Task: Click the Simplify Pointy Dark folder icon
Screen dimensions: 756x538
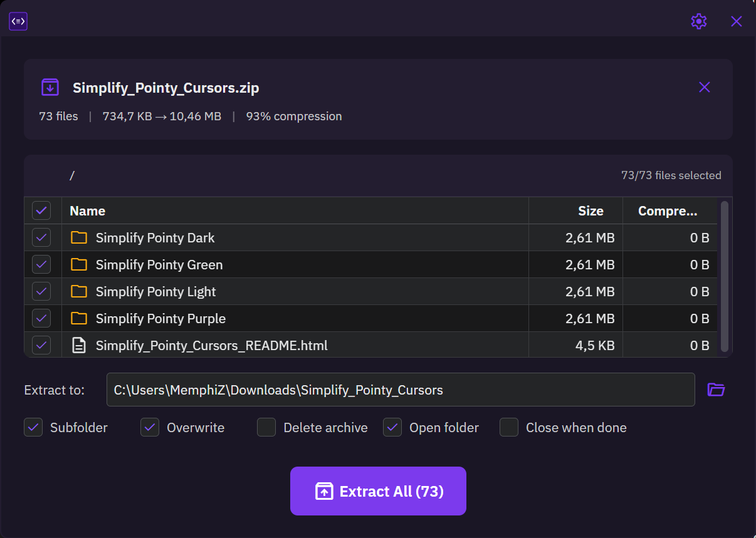Action: 79,238
